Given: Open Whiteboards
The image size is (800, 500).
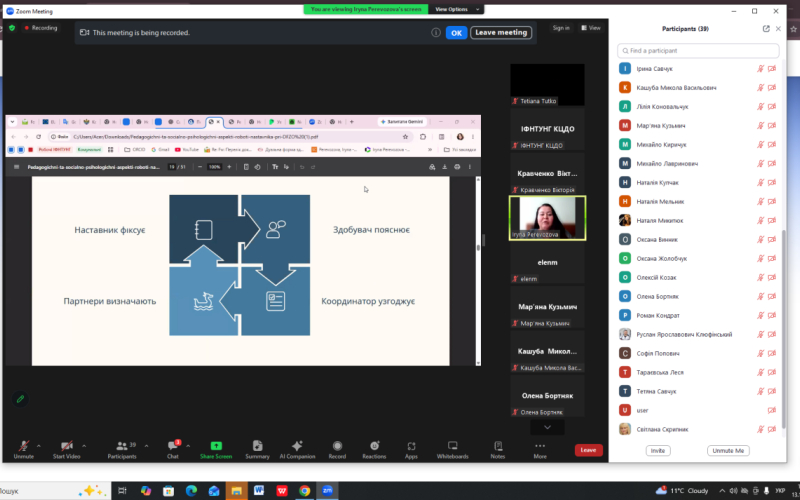Looking at the screenshot, I should tap(452, 449).
